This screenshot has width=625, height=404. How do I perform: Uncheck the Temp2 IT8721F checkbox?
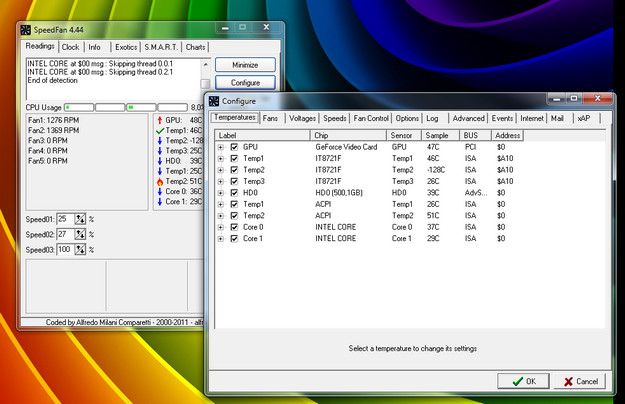(x=234, y=170)
